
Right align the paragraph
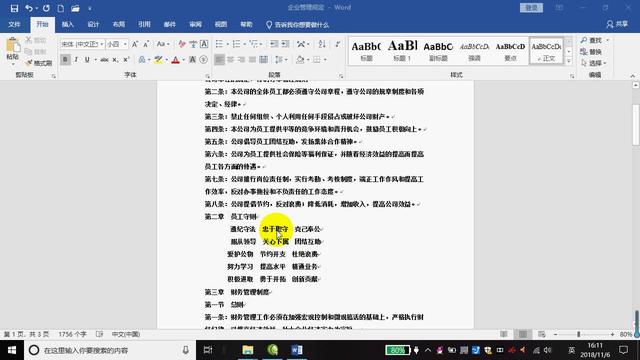[x=241, y=60]
